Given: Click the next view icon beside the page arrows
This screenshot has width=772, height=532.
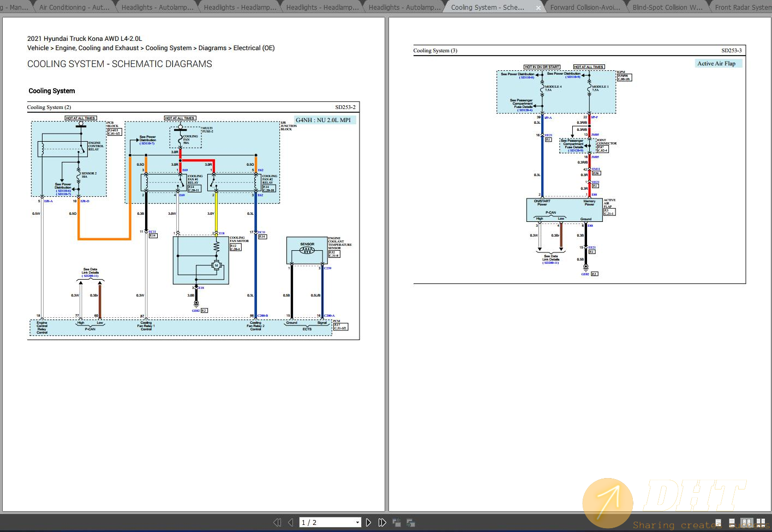Looking at the screenshot, I should (410, 522).
